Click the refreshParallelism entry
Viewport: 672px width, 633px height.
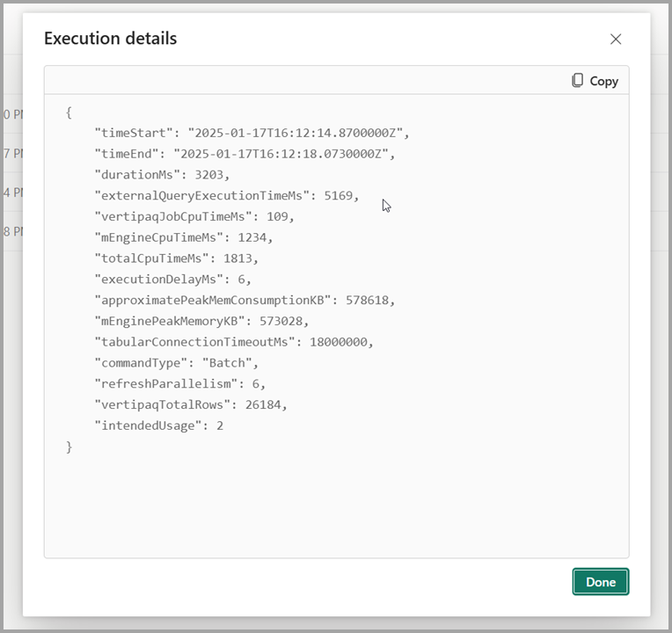179,383
